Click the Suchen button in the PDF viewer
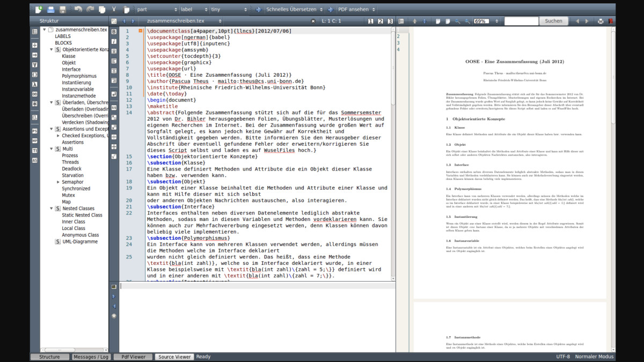The image size is (644, 362). click(x=553, y=21)
